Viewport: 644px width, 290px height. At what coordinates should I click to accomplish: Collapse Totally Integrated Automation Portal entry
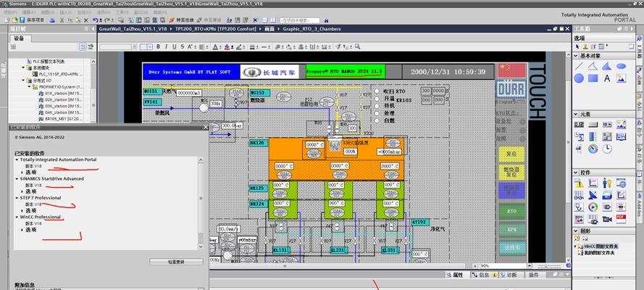(x=17, y=159)
